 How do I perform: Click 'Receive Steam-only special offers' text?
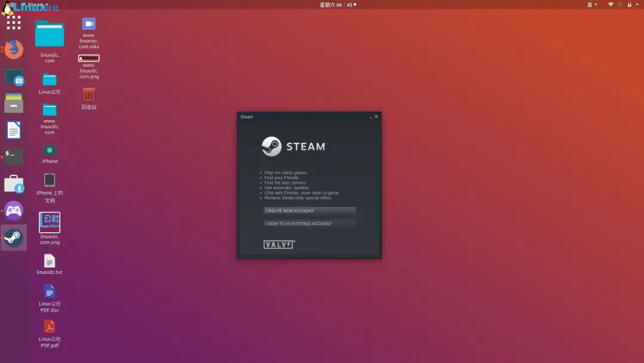298,198
